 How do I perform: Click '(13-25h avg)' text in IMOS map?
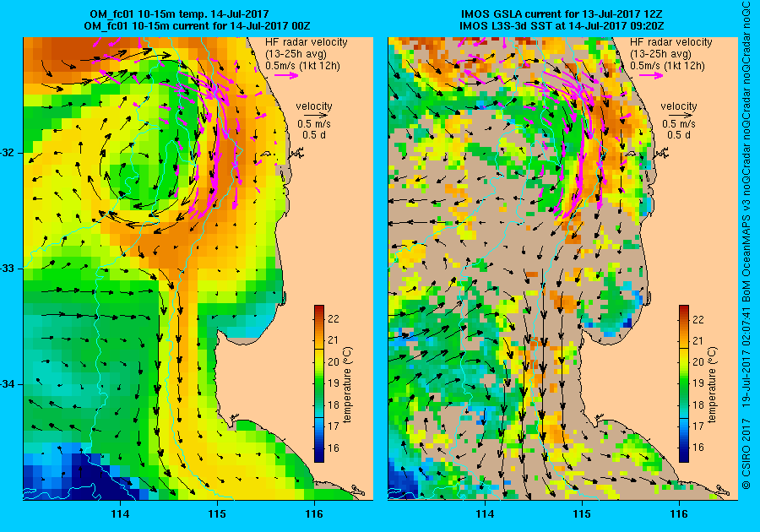pyautogui.click(x=660, y=54)
